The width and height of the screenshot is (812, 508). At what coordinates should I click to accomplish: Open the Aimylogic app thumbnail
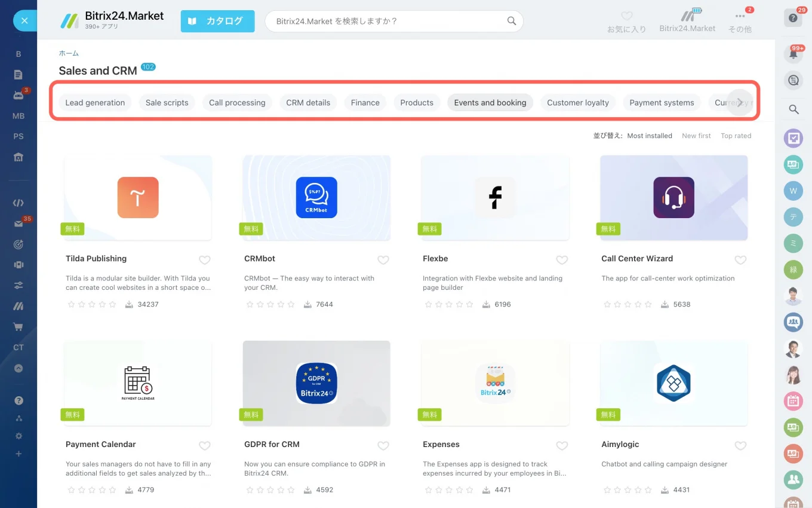click(x=674, y=383)
